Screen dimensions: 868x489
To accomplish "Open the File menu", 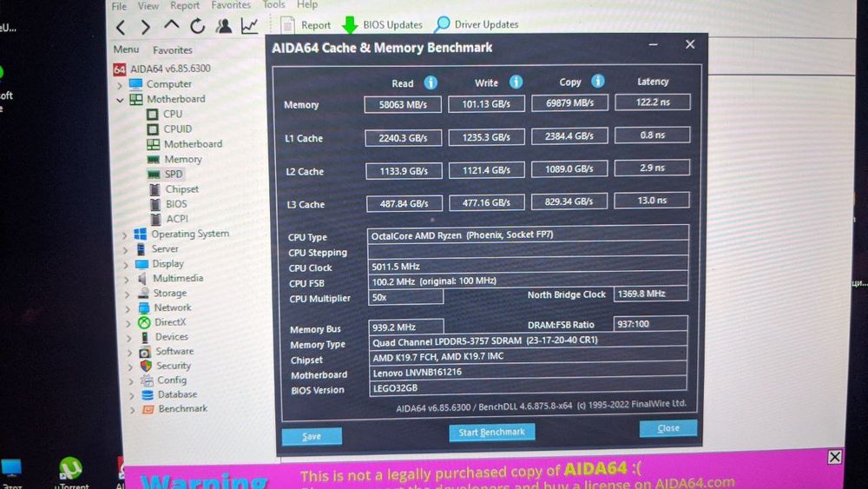I will [119, 6].
